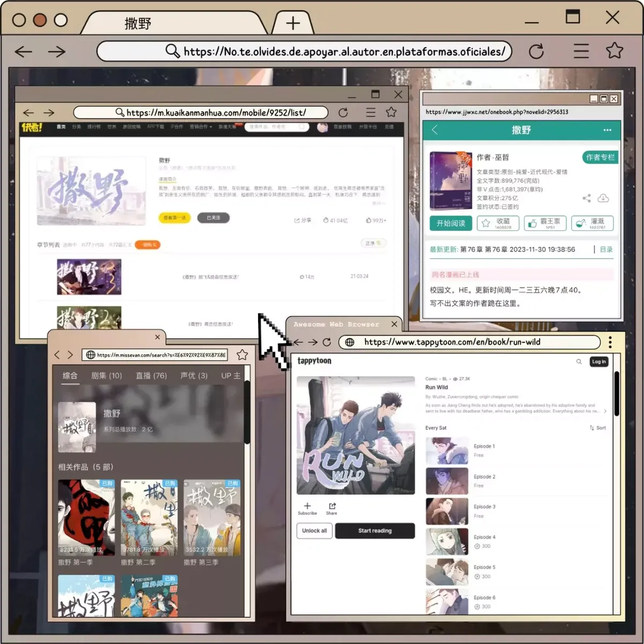Click the vertical three-dot menu in tappytoon browser
The image size is (644, 644).
[x=610, y=342]
